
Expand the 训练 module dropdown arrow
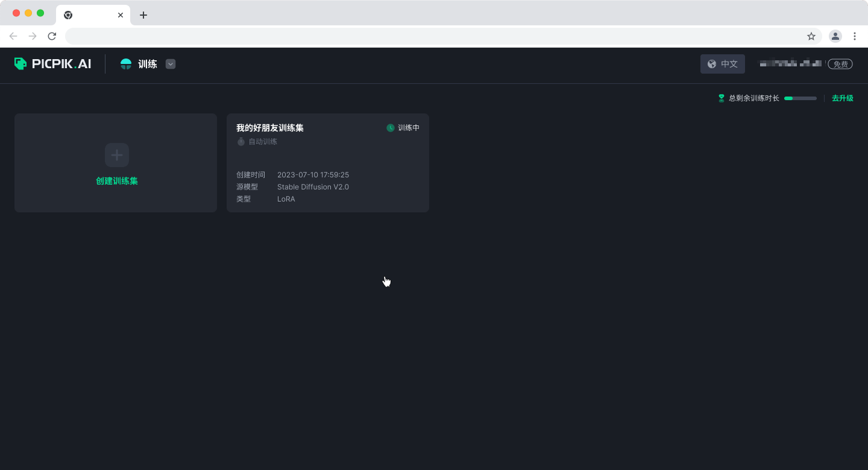[x=171, y=64]
